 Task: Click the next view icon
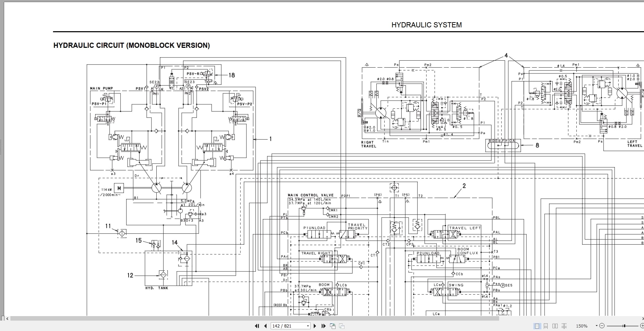pos(341,326)
